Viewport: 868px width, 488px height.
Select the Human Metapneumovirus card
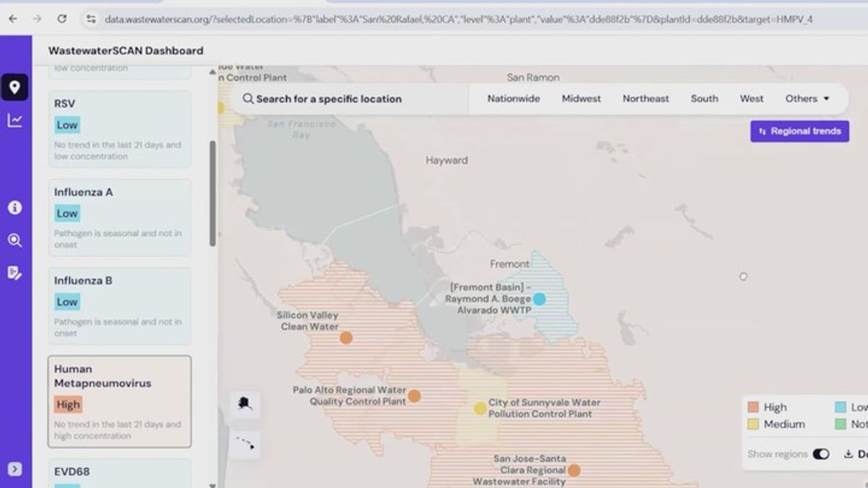[119, 401]
